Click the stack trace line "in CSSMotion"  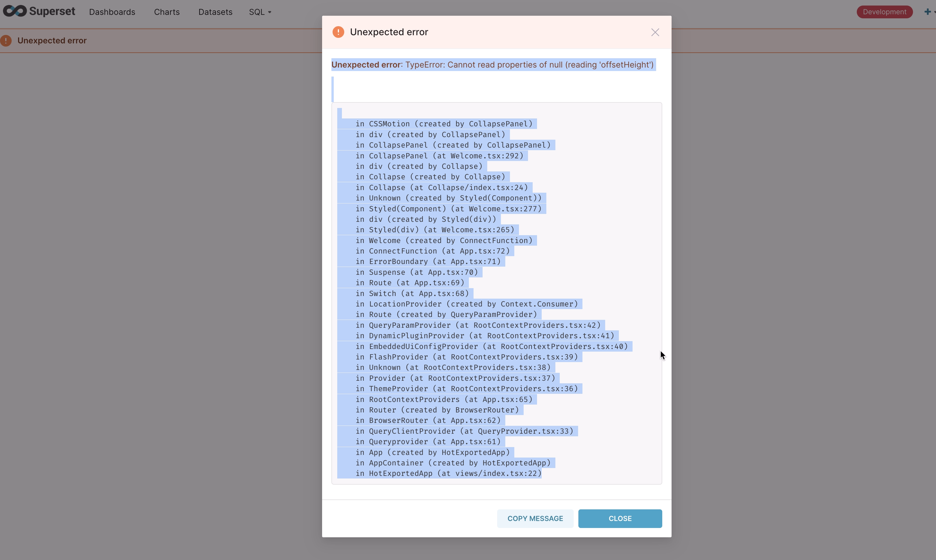(x=444, y=124)
